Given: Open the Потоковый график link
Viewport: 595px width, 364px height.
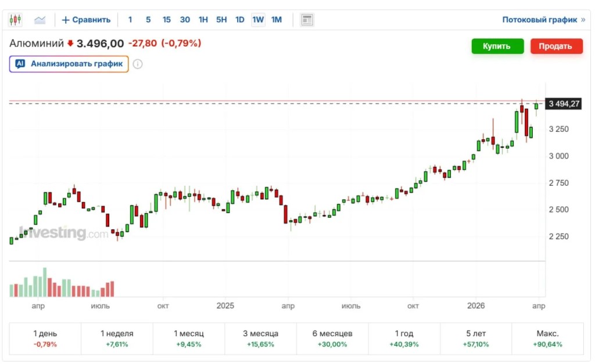Looking at the screenshot, I should coord(540,20).
